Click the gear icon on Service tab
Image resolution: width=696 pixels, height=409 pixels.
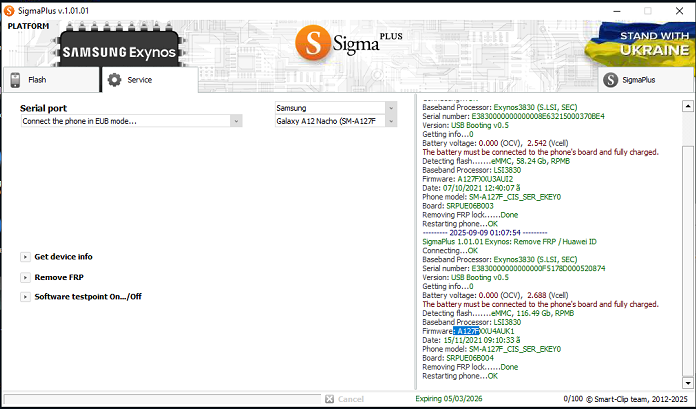click(115, 80)
